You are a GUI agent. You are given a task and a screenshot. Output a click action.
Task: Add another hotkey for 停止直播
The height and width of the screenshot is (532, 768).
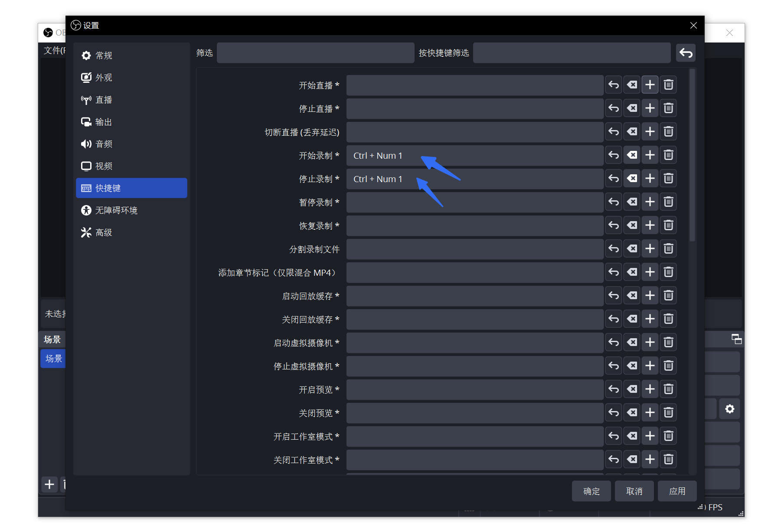pyautogui.click(x=650, y=108)
